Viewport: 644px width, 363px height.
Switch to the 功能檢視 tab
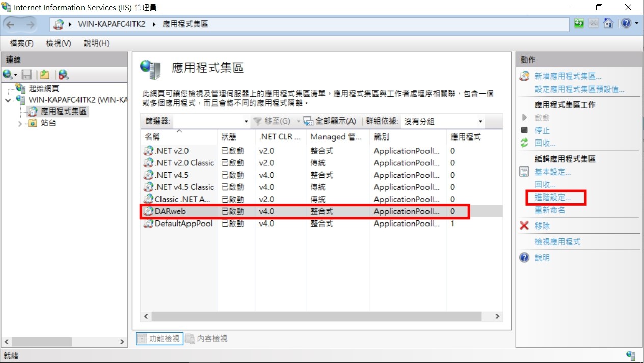click(x=159, y=339)
